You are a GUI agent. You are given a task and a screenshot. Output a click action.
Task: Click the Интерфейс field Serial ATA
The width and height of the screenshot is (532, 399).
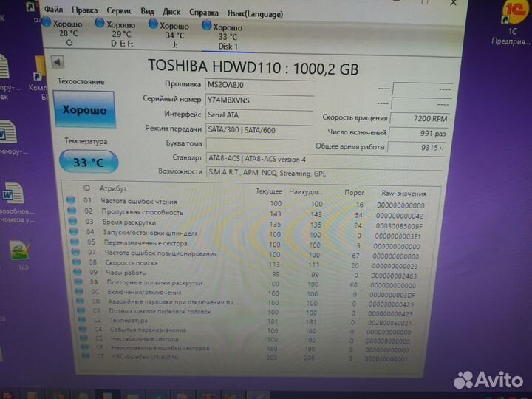point(259,115)
